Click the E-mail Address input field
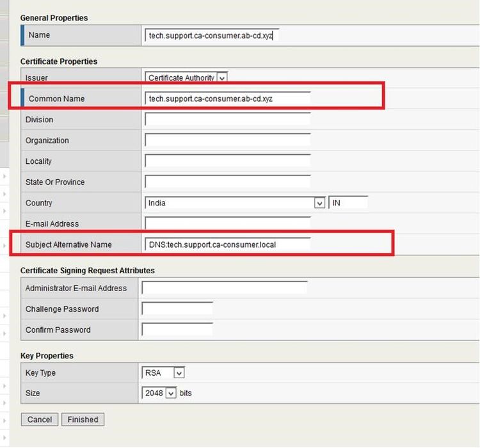The height and width of the screenshot is (448, 480). [x=227, y=223]
